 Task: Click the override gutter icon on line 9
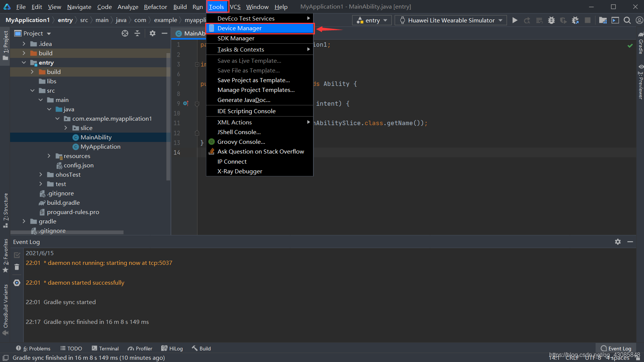click(x=185, y=103)
